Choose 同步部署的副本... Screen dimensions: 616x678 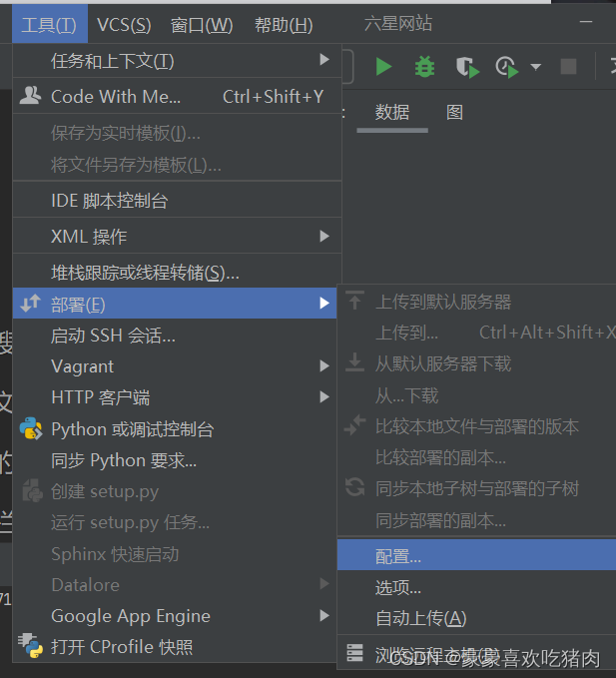pos(477,520)
